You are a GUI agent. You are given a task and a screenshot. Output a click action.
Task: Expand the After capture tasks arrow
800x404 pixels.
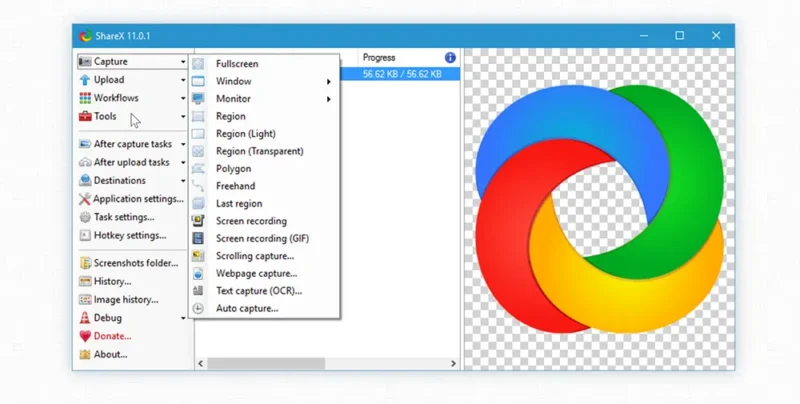click(183, 144)
